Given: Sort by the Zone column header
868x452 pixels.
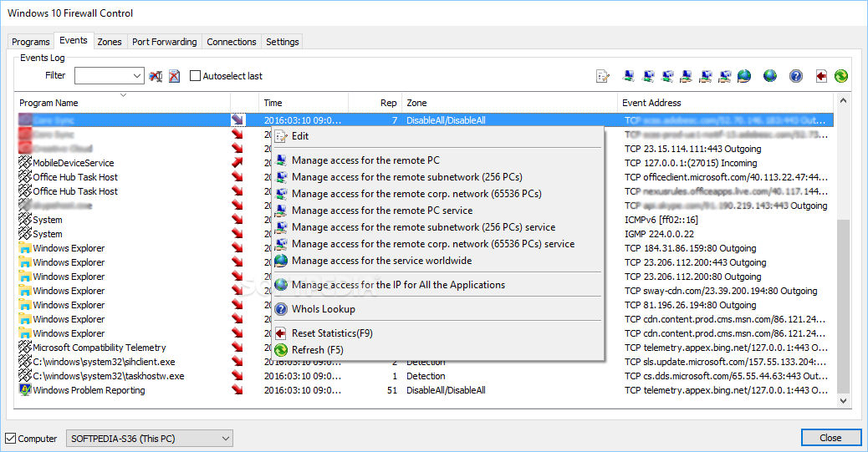Looking at the screenshot, I should point(509,103).
